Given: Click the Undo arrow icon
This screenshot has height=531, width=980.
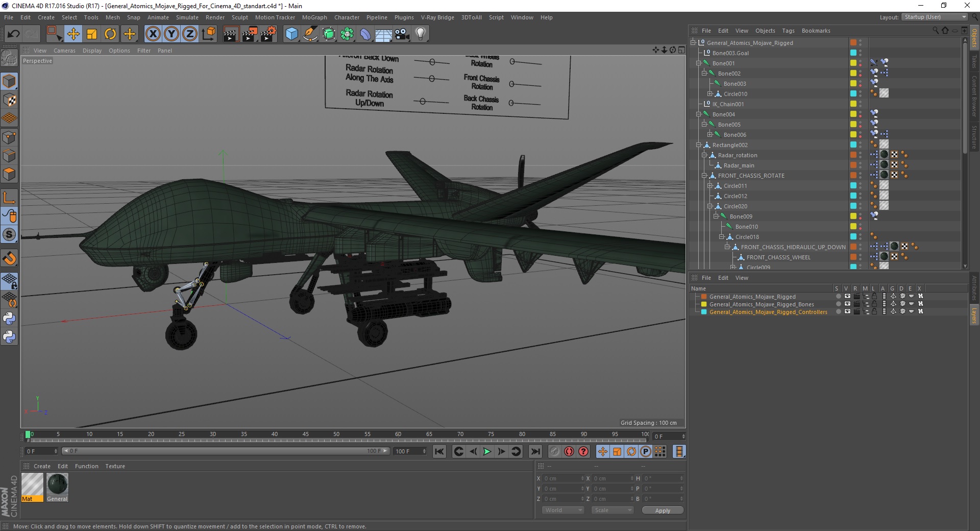Looking at the screenshot, I should coord(13,34).
